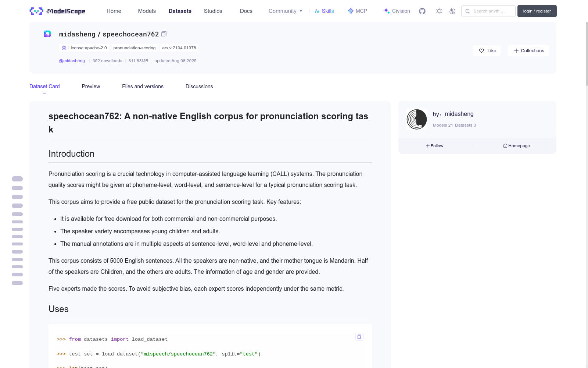Click the Datasets 3 count
588x368 pixels.
coord(466,125)
